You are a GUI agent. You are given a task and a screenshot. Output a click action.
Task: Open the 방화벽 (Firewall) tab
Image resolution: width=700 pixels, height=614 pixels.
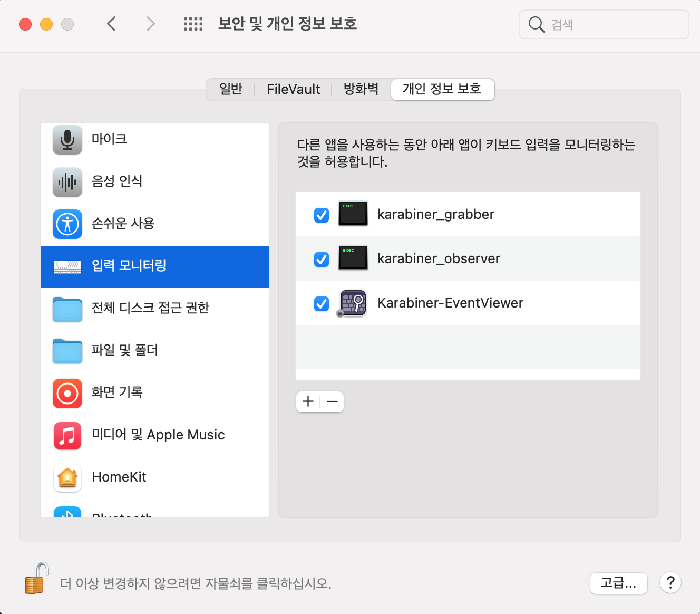[361, 89]
